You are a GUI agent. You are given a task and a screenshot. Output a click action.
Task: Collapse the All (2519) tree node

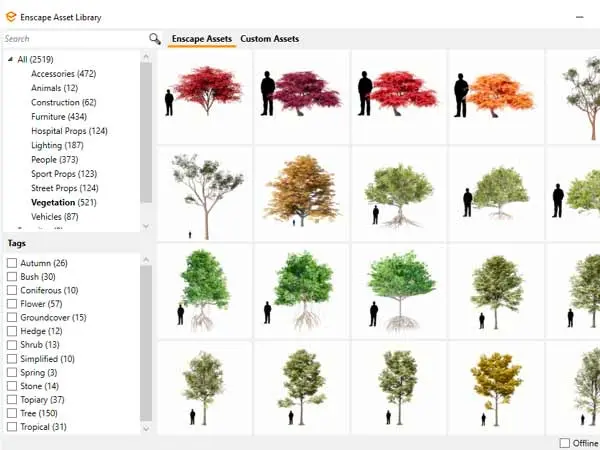(10, 59)
